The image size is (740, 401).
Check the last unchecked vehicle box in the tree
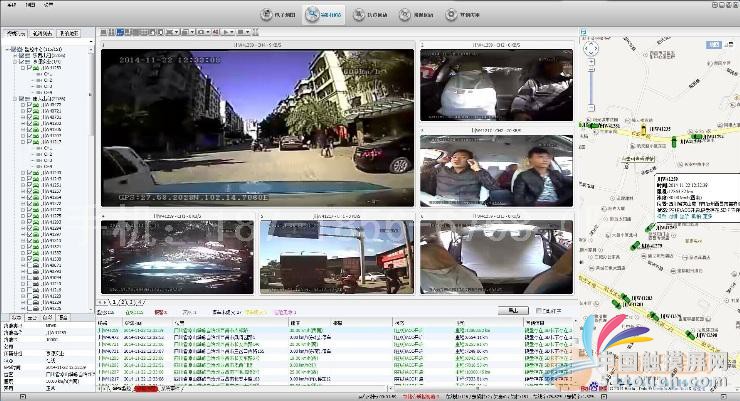(29, 308)
